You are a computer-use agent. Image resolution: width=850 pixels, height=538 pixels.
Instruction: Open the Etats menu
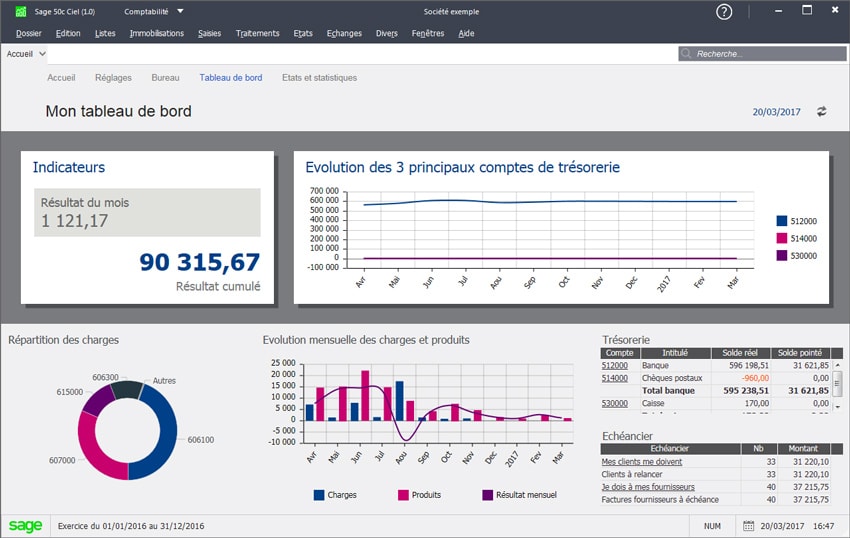tap(303, 33)
